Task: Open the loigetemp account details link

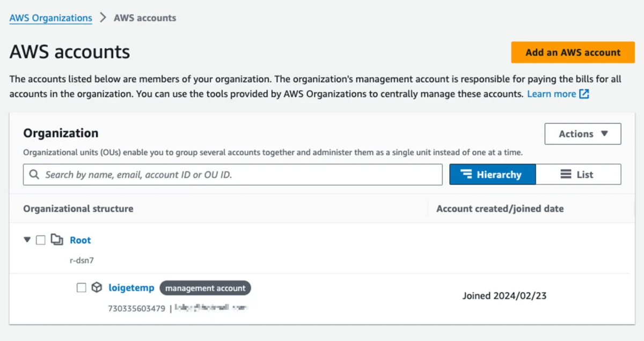Action: (131, 287)
